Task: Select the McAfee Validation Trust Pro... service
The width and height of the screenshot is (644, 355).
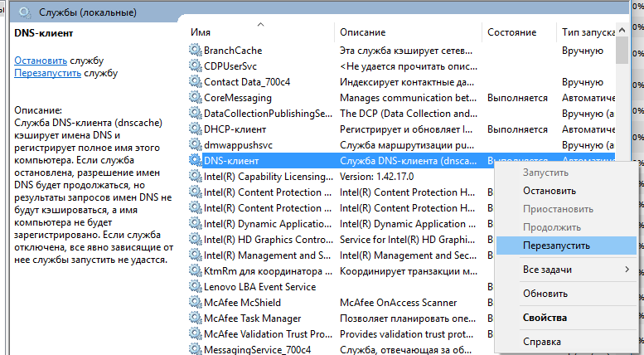Action: (268, 334)
